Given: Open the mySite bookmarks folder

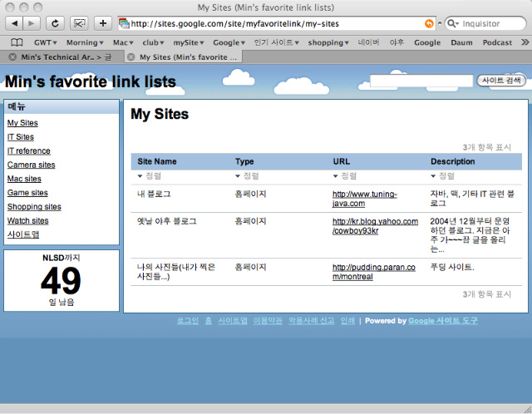Looking at the screenshot, I should [189, 42].
